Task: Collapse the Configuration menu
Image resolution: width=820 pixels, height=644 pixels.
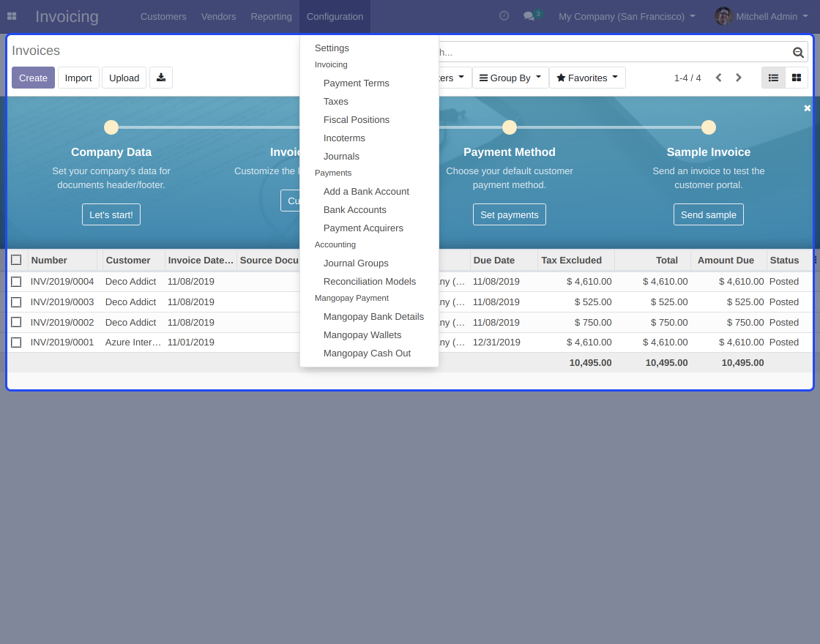Action: coord(335,16)
